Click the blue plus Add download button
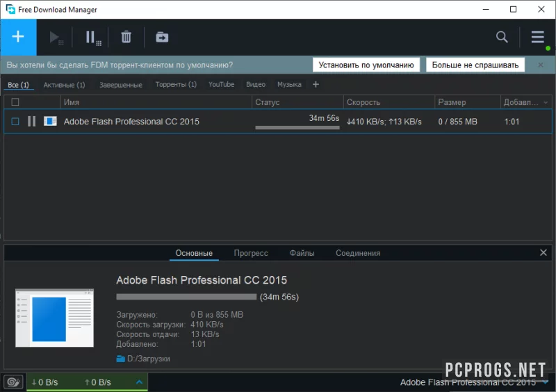The width and height of the screenshot is (556, 392). [18, 37]
